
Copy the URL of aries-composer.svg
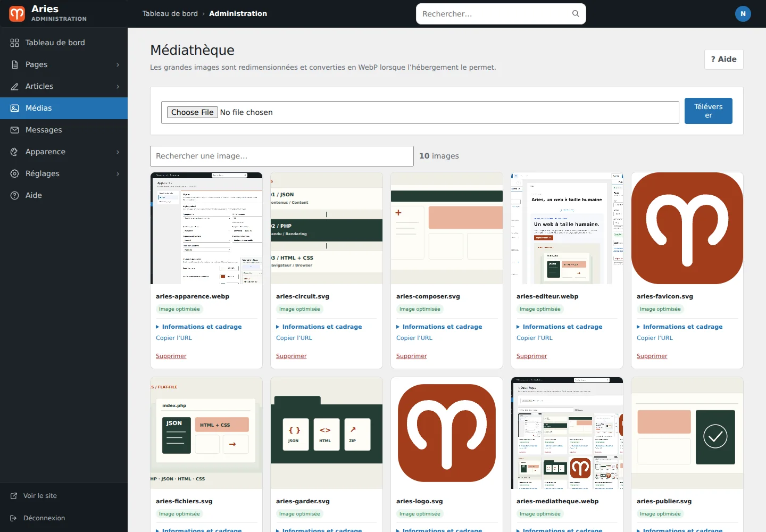click(x=414, y=338)
